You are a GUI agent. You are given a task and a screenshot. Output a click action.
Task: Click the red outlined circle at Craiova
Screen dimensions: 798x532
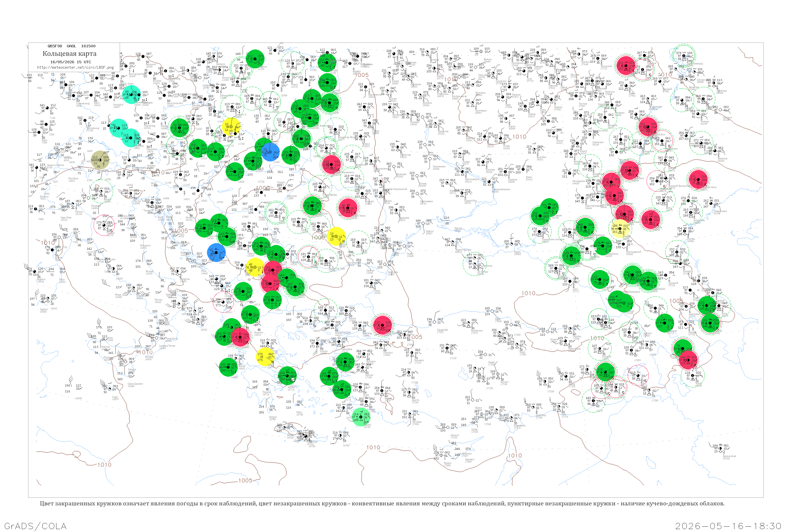[x=308, y=256]
